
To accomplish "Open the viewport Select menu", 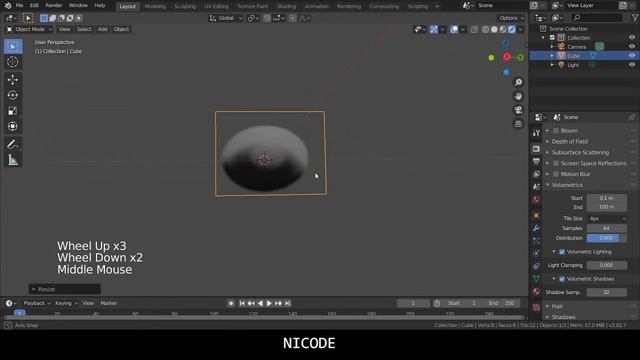I will (x=84, y=29).
